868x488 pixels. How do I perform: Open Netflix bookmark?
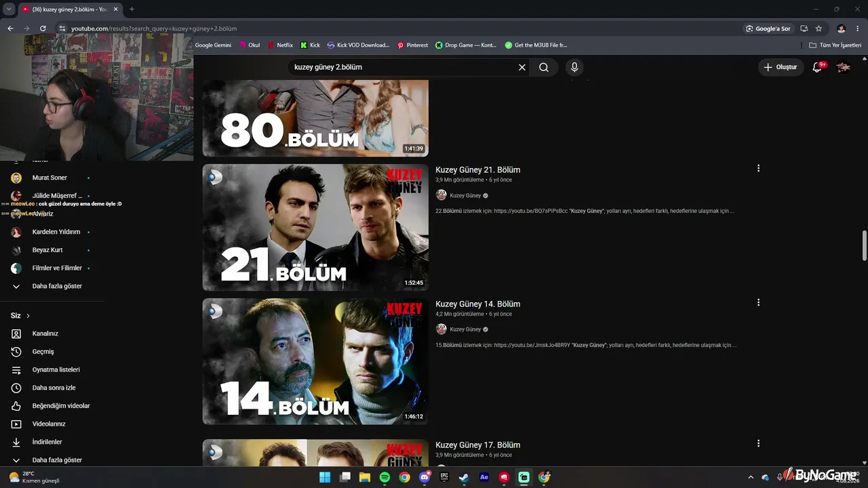(280, 45)
